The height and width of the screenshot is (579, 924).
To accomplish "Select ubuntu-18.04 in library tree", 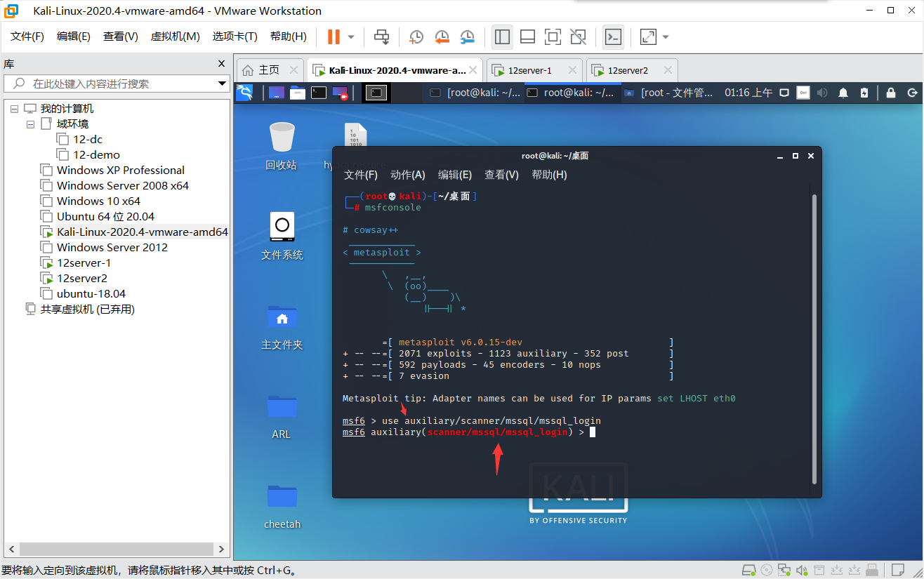I will 91,294.
